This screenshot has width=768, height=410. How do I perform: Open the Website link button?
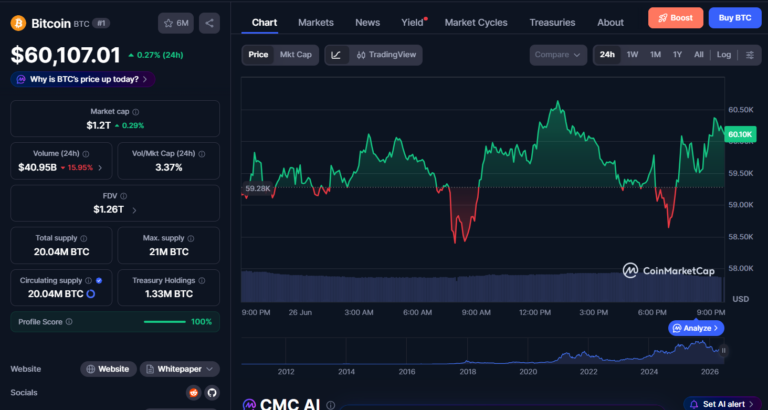click(x=109, y=369)
